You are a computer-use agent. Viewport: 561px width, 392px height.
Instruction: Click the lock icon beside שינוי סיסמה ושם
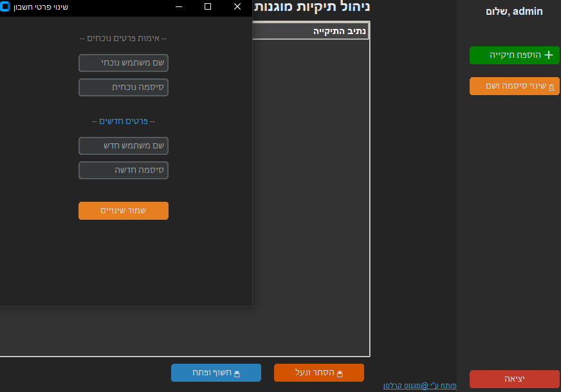(x=551, y=87)
